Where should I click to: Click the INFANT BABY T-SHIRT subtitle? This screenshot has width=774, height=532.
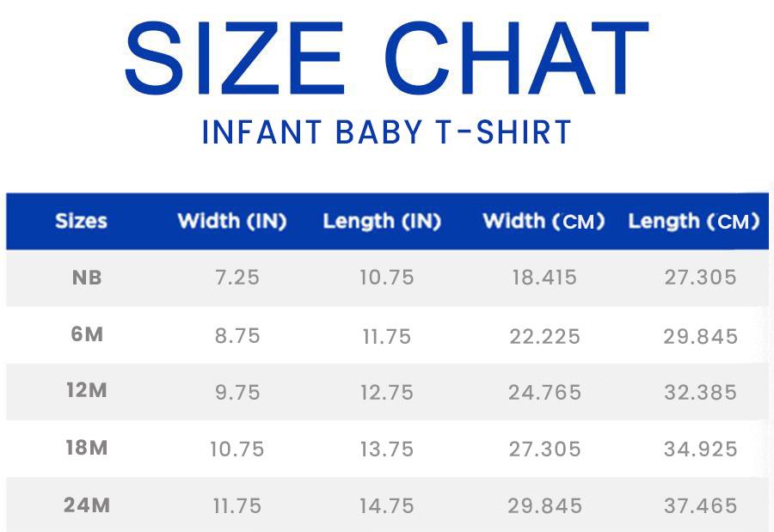[x=386, y=133]
